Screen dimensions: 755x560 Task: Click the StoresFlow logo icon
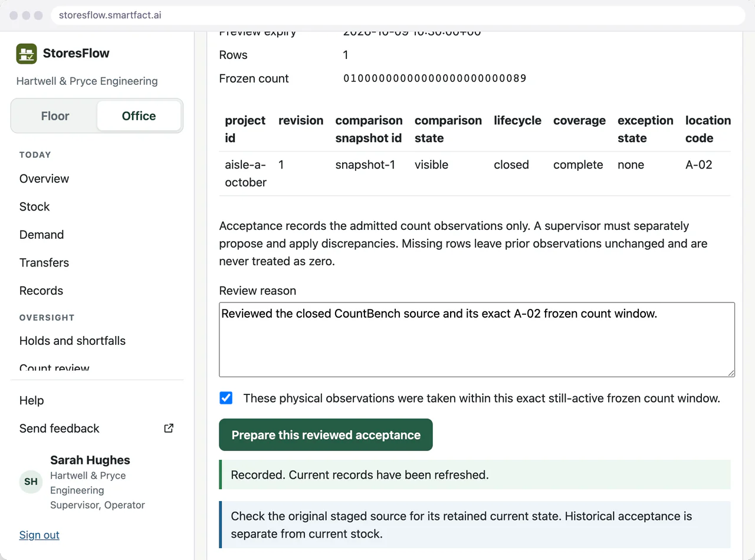tap(27, 54)
